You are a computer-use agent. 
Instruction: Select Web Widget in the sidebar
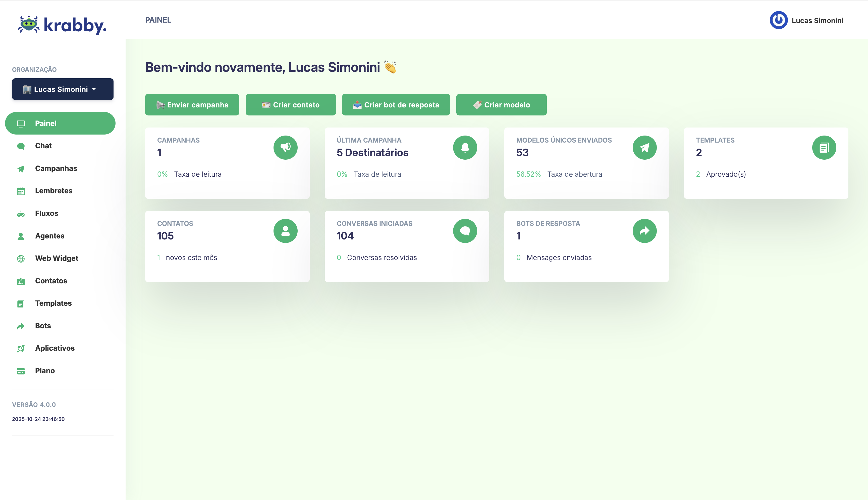click(x=57, y=258)
